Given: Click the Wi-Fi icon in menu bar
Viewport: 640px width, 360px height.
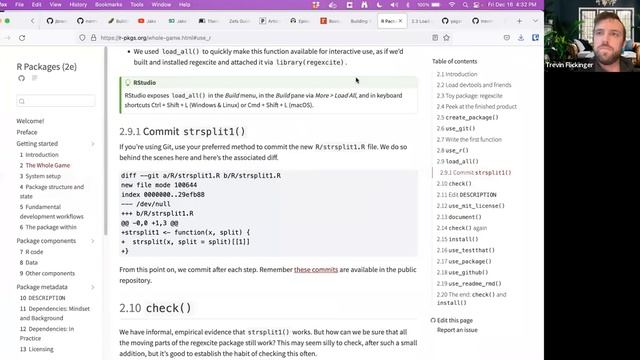Looking at the screenshot, I should point(452,4).
